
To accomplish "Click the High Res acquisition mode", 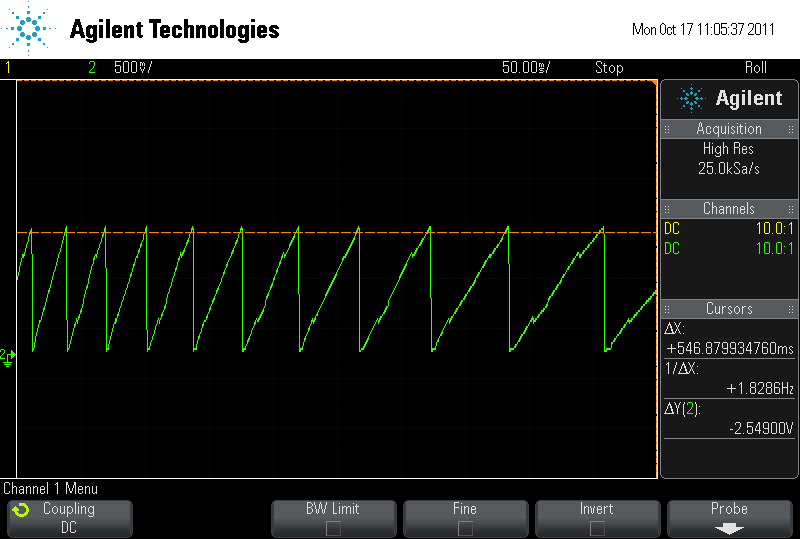I will click(728, 149).
